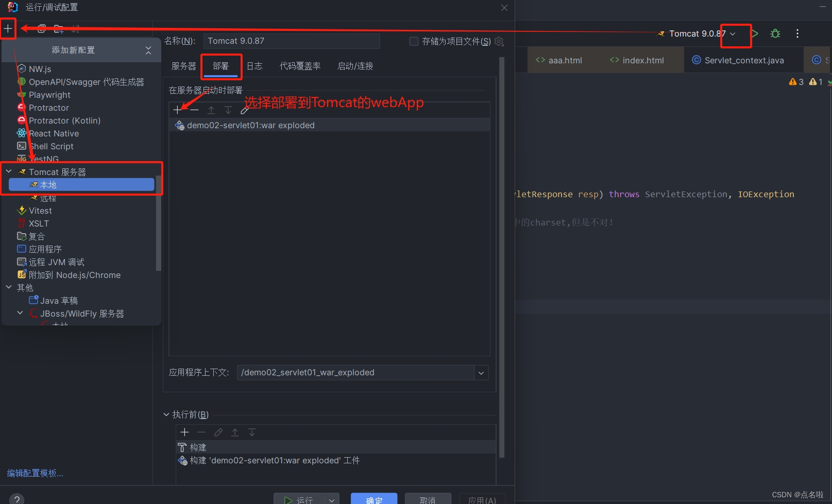Open the index.html editor tab
Image resolution: width=832 pixels, height=504 pixels.
[x=637, y=60]
